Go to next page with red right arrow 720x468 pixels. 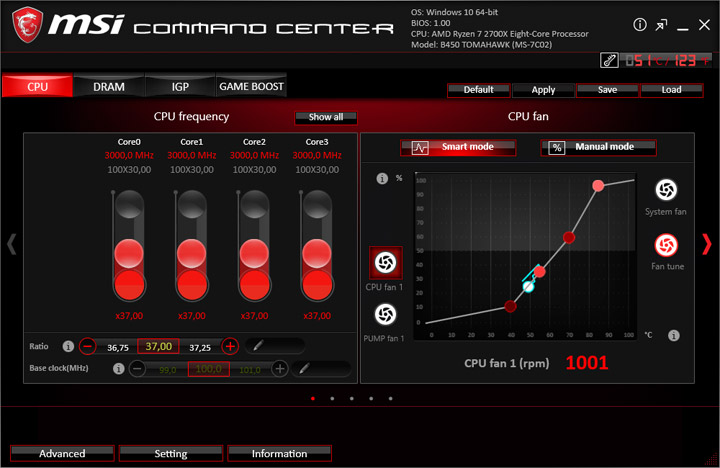pos(707,244)
